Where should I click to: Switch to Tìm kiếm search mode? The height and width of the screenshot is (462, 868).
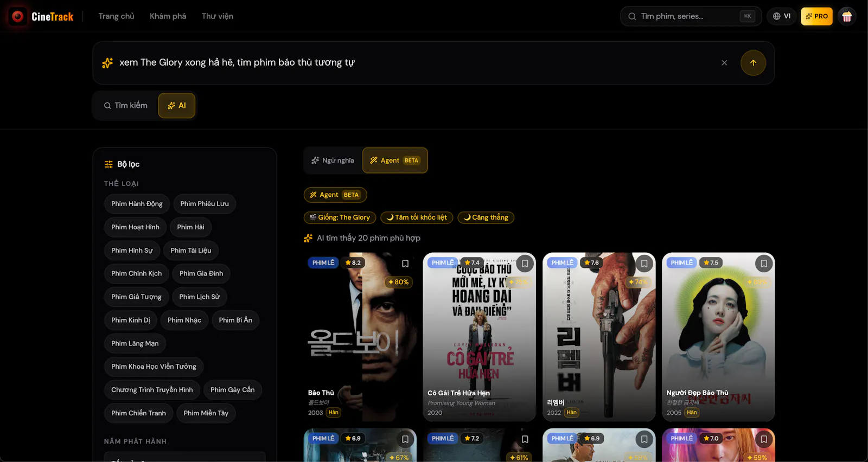pos(126,105)
